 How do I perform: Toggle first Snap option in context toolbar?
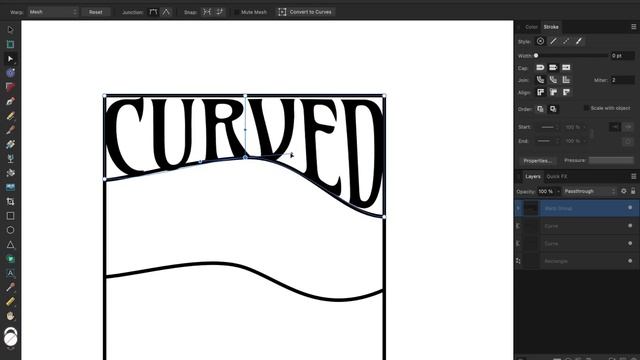pyautogui.click(x=207, y=12)
